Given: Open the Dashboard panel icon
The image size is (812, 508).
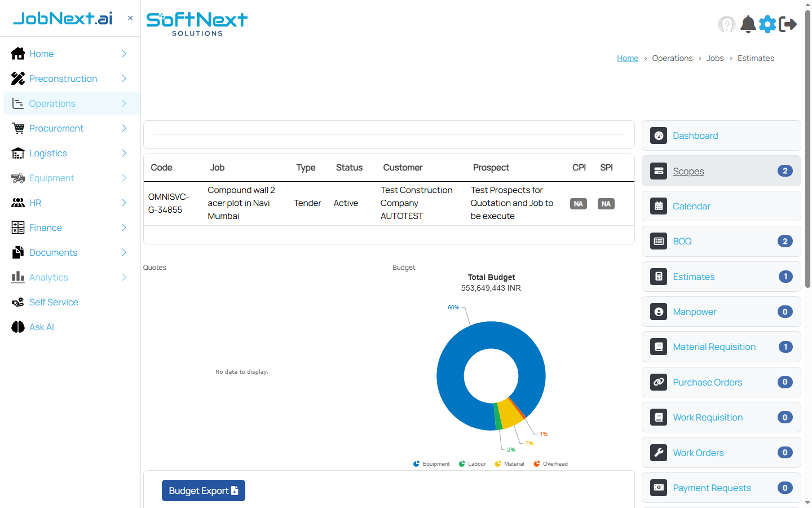Looking at the screenshot, I should point(659,135).
